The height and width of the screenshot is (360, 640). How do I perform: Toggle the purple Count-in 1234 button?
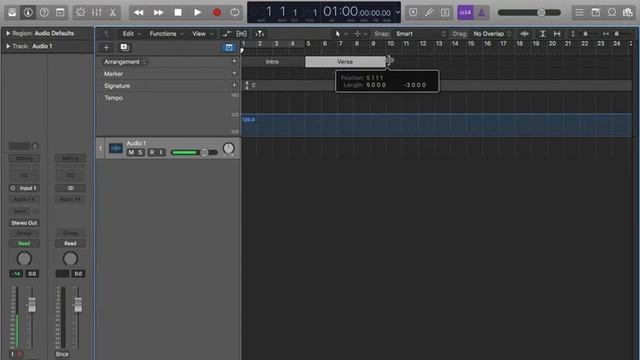(465, 12)
